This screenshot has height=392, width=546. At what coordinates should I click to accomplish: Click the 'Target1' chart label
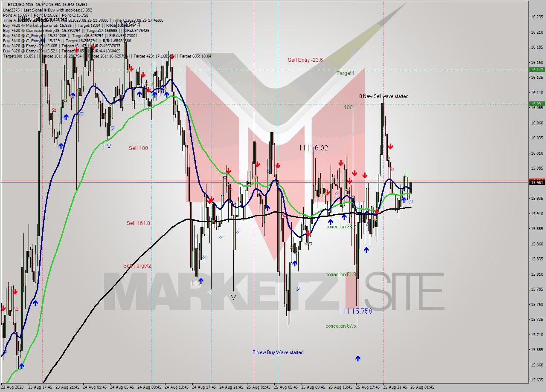(x=345, y=73)
